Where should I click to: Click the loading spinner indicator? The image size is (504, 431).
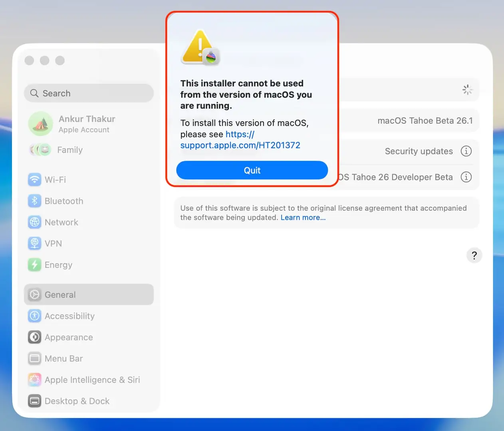[467, 89]
